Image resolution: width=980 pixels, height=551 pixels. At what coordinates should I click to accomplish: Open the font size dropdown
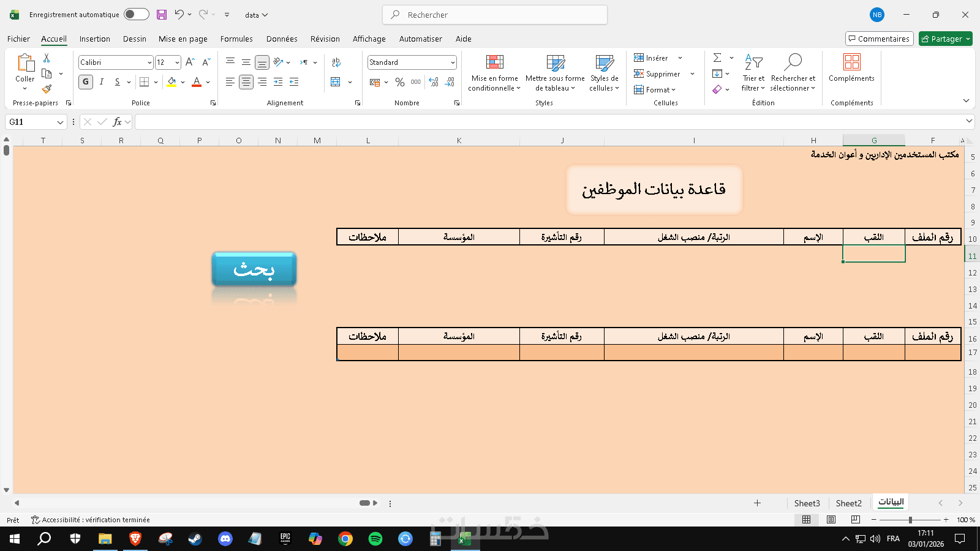[177, 62]
